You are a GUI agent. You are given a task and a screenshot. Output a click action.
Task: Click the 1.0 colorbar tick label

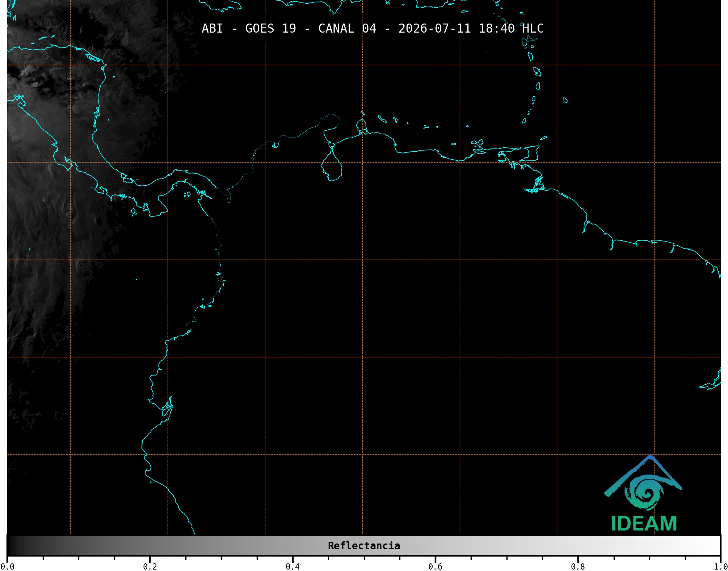[720, 566]
